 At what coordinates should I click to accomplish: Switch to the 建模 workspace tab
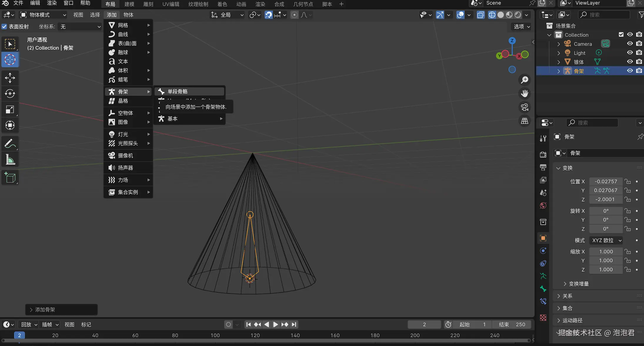(x=129, y=4)
